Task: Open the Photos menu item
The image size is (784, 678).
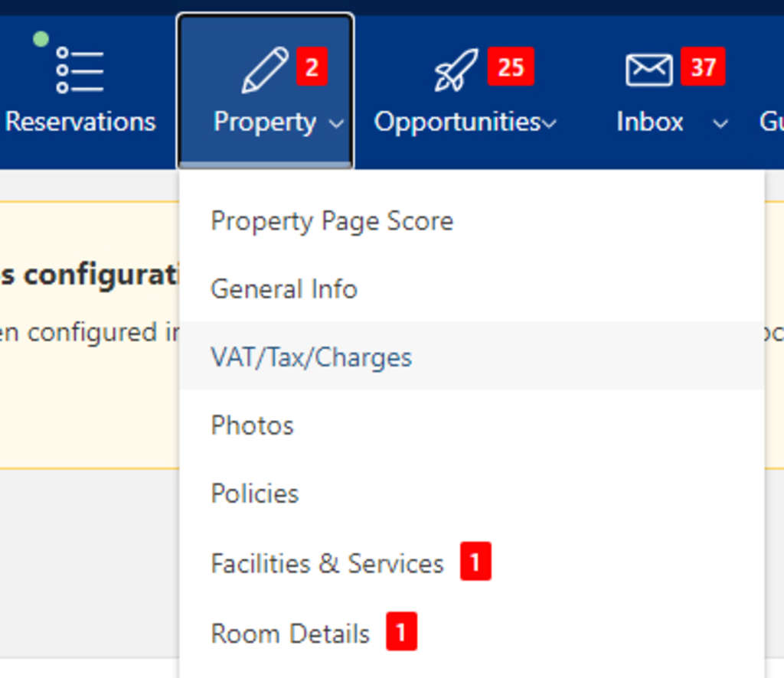Action: [252, 425]
